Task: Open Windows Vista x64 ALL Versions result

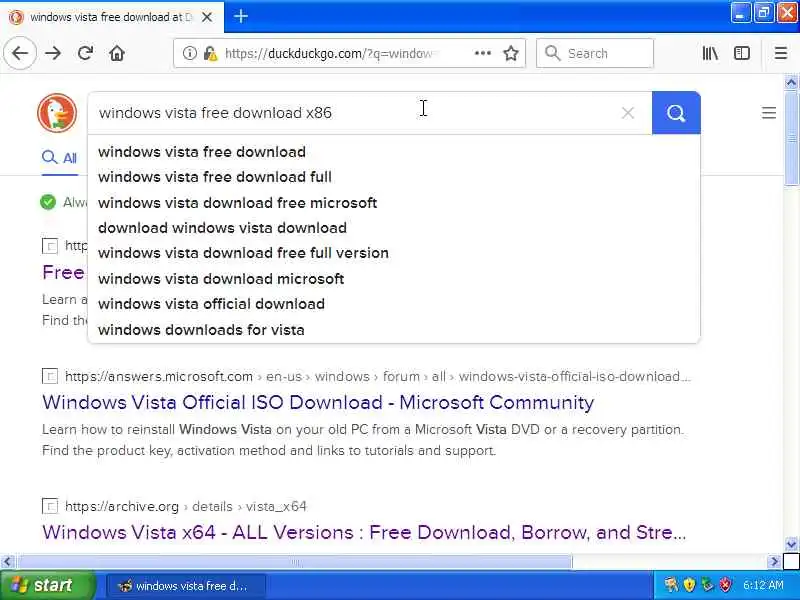Action: click(x=364, y=532)
